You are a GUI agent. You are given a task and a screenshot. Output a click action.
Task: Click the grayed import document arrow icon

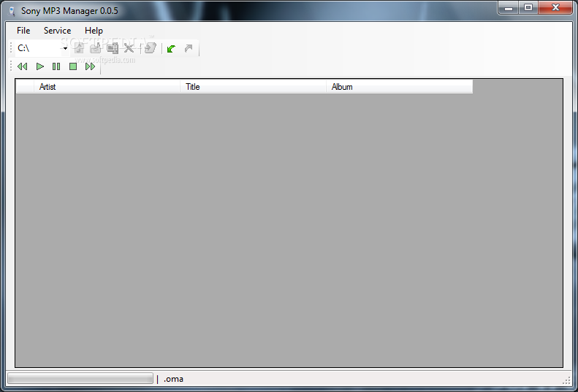coord(150,48)
